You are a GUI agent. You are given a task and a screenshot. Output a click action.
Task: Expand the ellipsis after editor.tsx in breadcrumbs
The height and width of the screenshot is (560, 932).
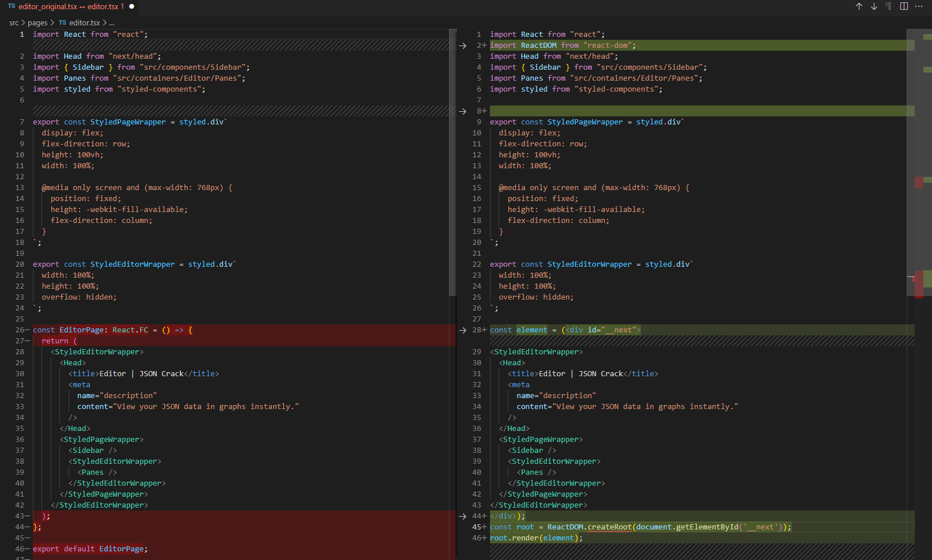tap(111, 22)
